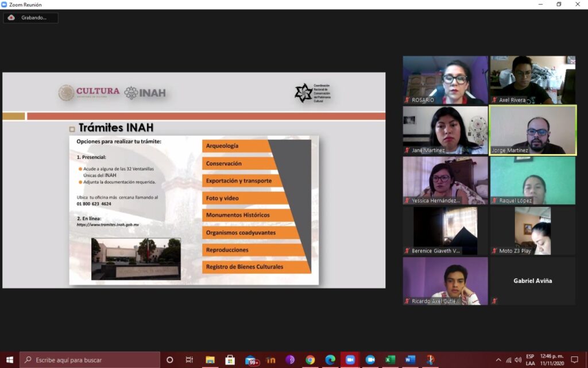This screenshot has height=368, width=588.
Task: Click the Grabando recording indicator
Action: [31, 18]
